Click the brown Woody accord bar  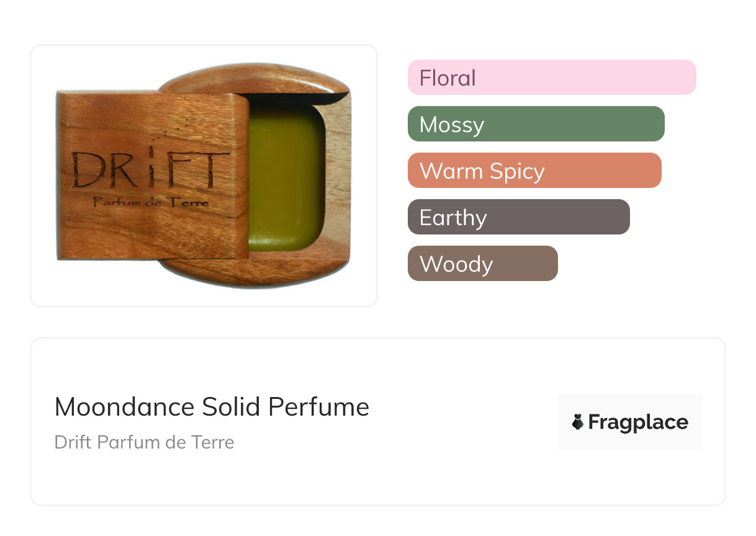(x=482, y=264)
